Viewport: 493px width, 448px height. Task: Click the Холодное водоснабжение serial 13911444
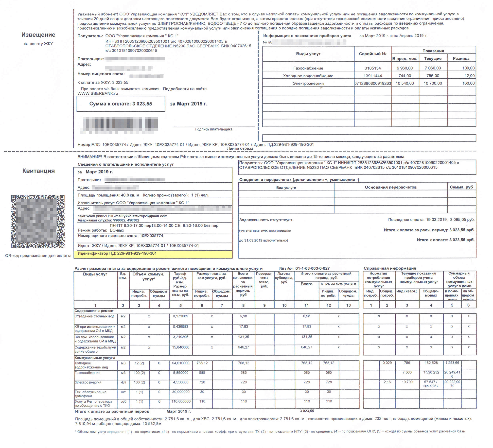(373, 76)
